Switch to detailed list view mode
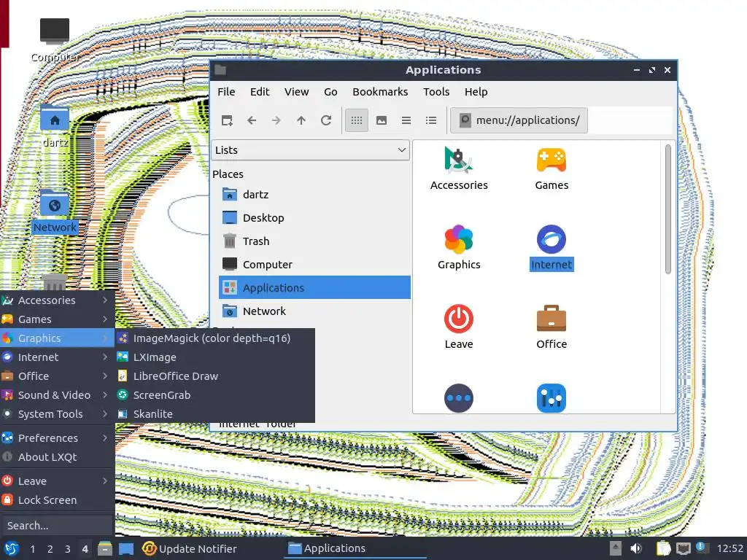747x560 pixels. (x=430, y=120)
